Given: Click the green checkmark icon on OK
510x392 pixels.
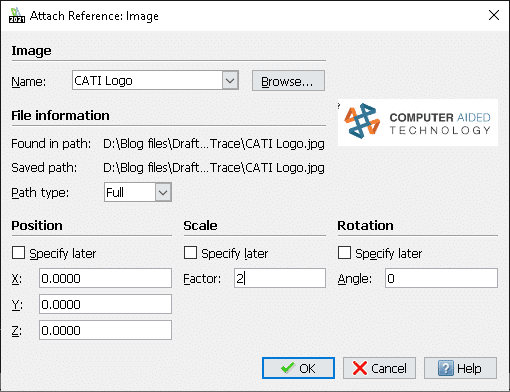Looking at the screenshot, I should click(287, 368).
